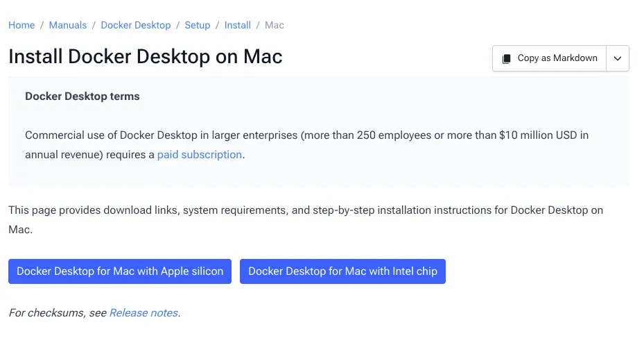644x345 pixels.
Task: Navigate to Docker Desktop breadcrumb
Action: pyautogui.click(x=136, y=25)
